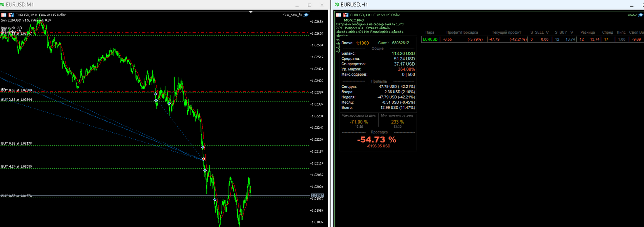Close the EURUSD,M1 chart window
This screenshot has height=227, width=644.
point(323,5)
